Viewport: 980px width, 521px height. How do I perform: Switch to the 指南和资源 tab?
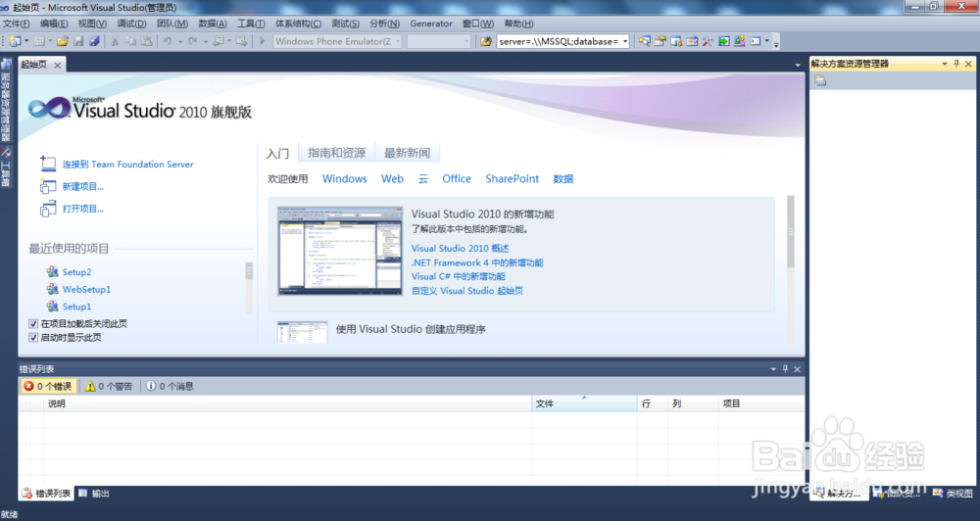tap(336, 153)
